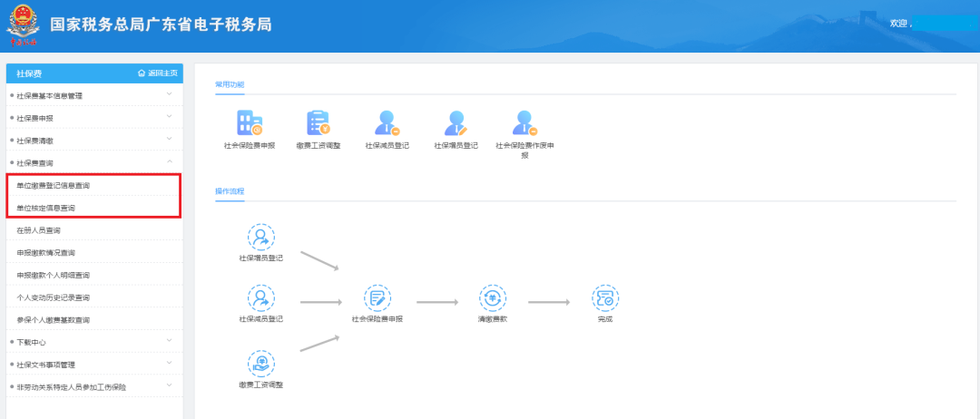
Task: Select the 社保费清缴 sidebar menu row
Action: pyautogui.click(x=94, y=141)
